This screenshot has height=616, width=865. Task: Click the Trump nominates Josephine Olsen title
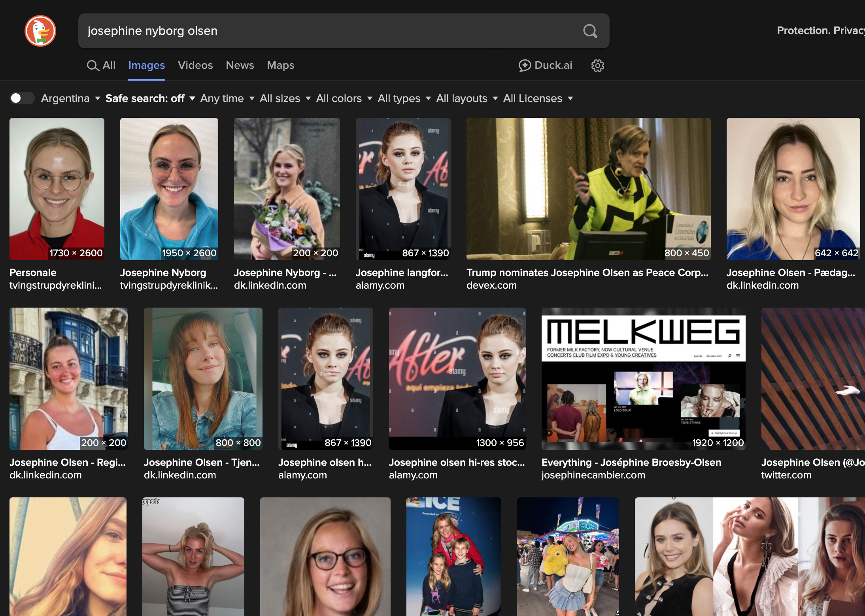point(587,272)
